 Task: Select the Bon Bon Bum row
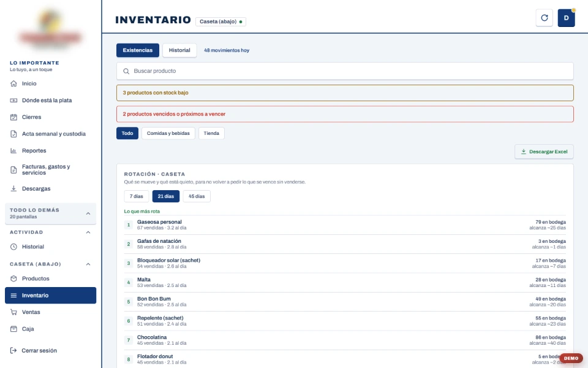click(x=345, y=302)
